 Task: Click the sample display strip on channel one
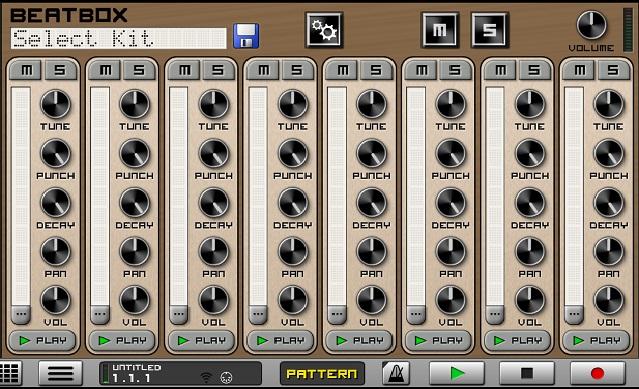coord(21,196)
